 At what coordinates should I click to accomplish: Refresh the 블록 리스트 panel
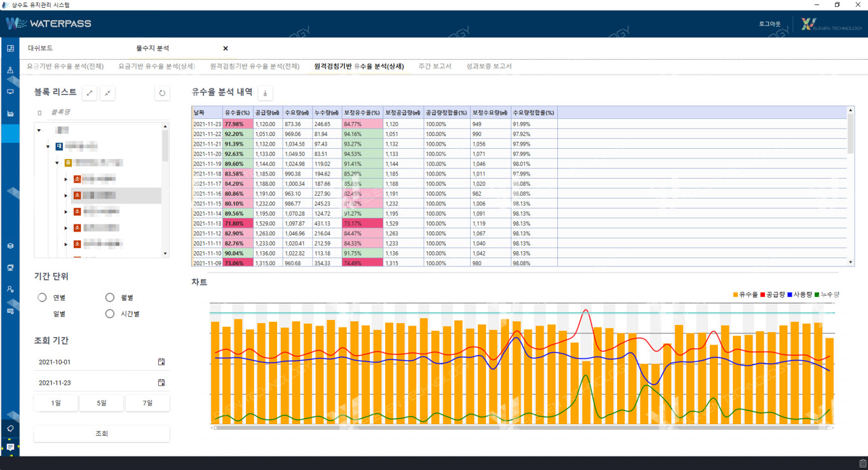coord(162,93)
